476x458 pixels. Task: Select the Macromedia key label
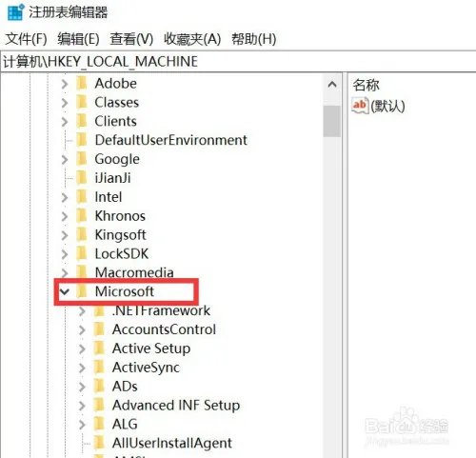pyautogui.click(x=134, y=272)
